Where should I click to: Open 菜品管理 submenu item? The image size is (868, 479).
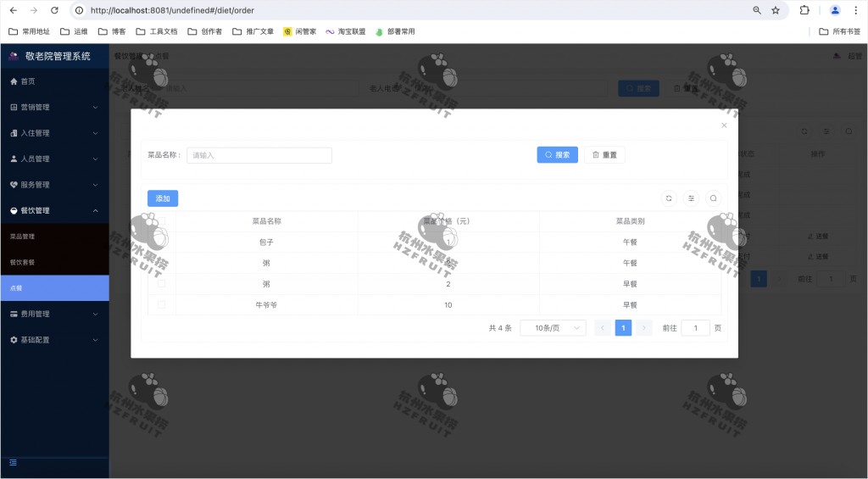pos(55,237)
